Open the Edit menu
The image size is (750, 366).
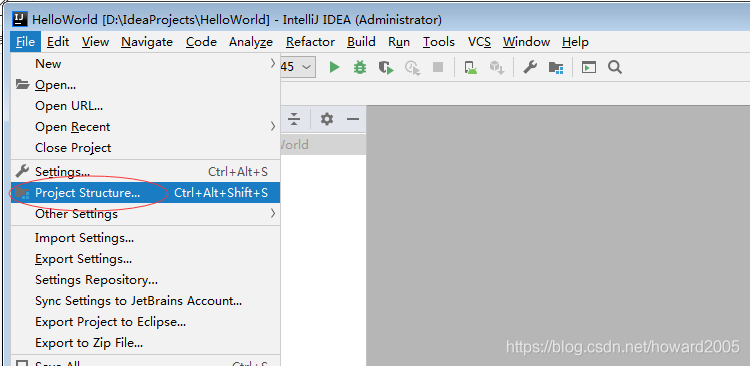[x=58, y=42]
